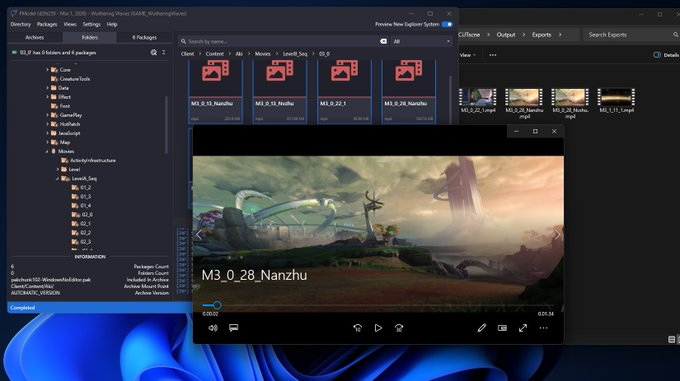The height and width of the screenshot is (381, 680).
Task: Collapse the Movies folder
Action: click(47, 151)
